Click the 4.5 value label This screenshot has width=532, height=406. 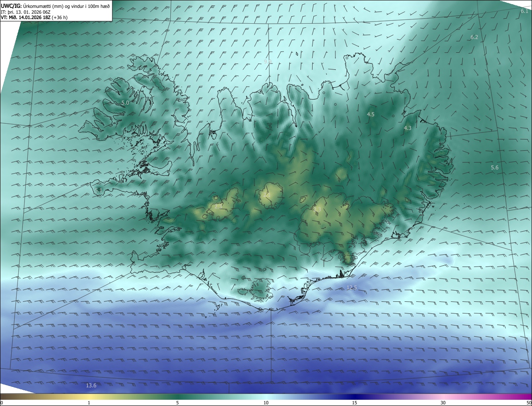click(x=371, y=114)
